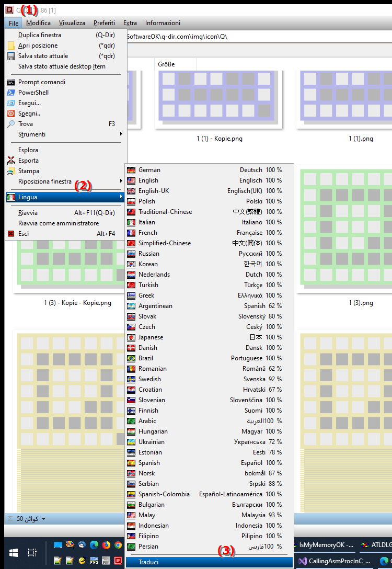Open Task View on the taskbar

pyautogui.click(x=32, y=553)
